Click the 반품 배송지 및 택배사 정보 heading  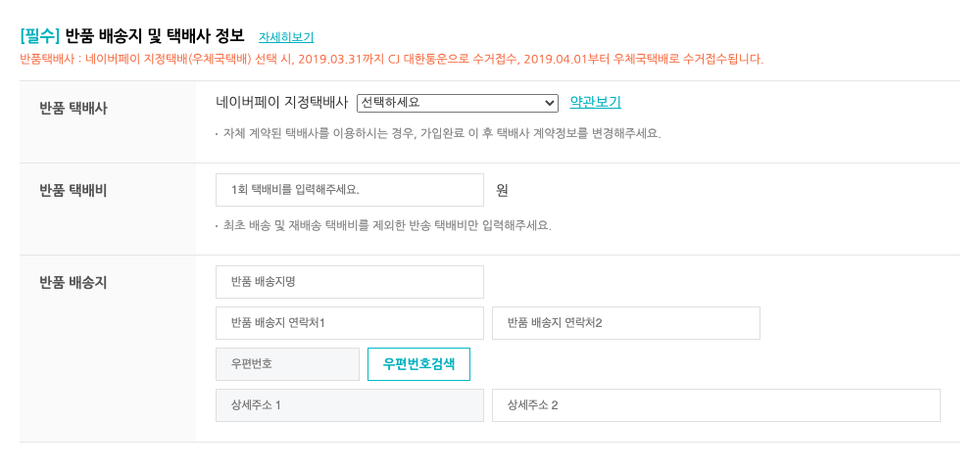point(154,36)
